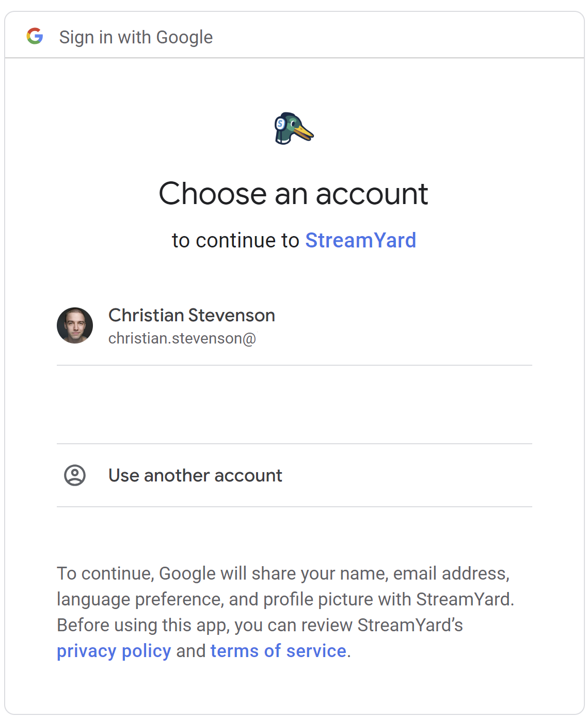Screen dimensions: 588x717
Task: Click the blank area right of Use another account
Action: click(x=407, y=475)
